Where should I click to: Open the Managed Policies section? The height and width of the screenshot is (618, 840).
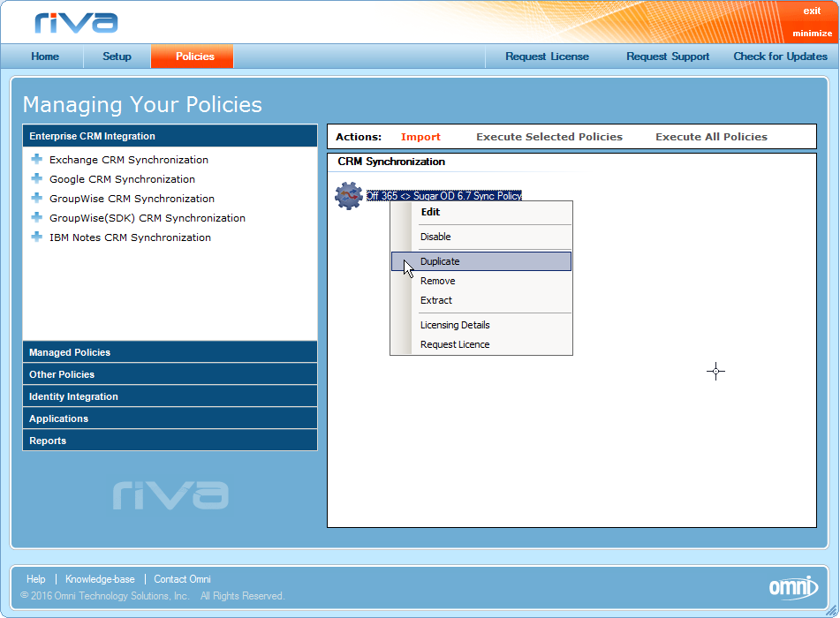[x=170, y=352]
